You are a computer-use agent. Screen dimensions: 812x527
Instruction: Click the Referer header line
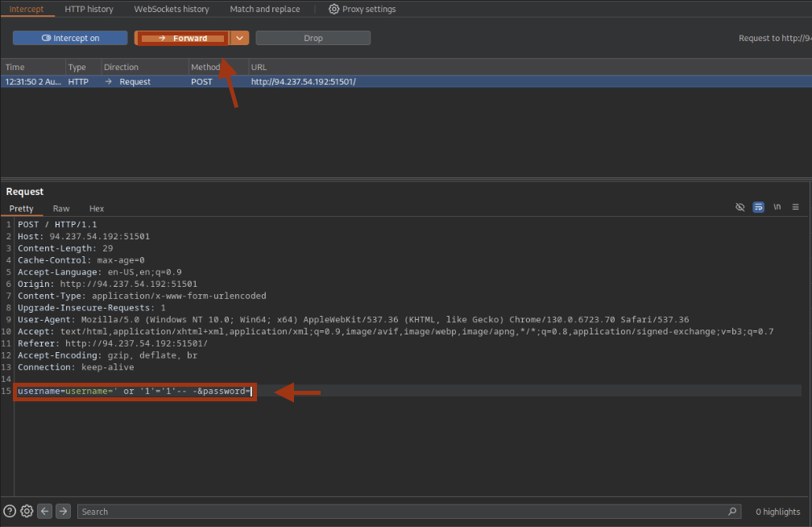click(x=113, y=343)
